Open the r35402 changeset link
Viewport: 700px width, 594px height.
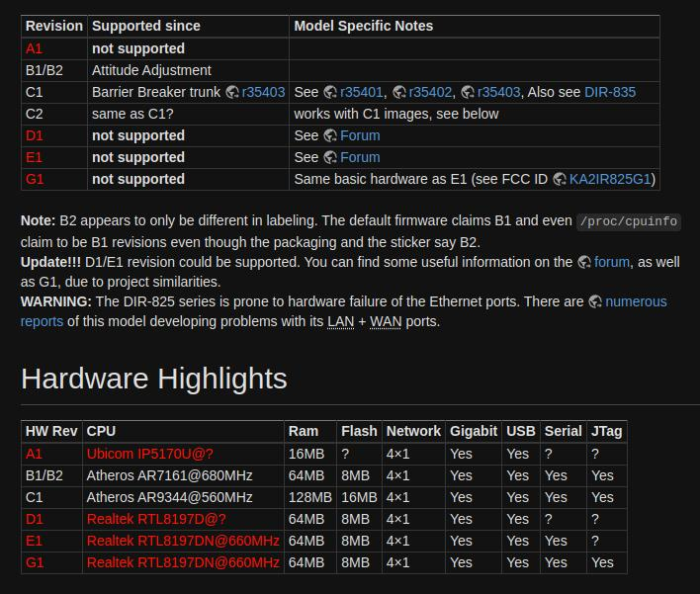[430, 92]
